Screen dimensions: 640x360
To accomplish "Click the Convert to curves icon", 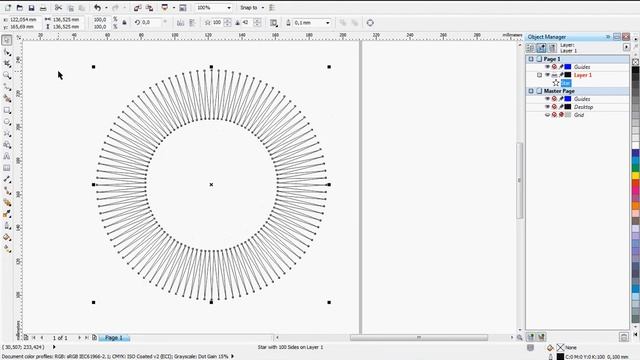I will [x=370, y=23].
